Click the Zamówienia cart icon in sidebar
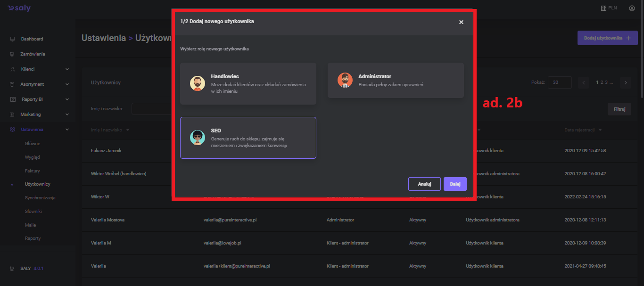Screen dimensions: 644x286 click(x=12, y=54)
